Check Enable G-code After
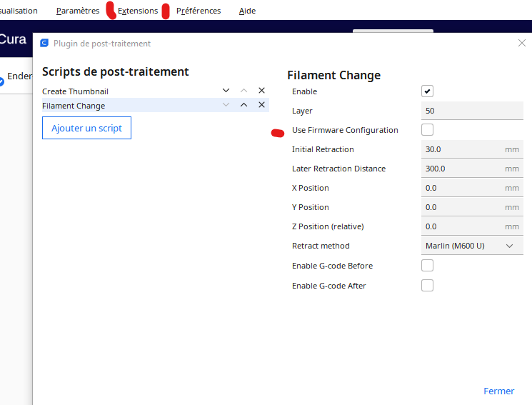This screenshot has height=405, width=532. click(x=427, y=286)
